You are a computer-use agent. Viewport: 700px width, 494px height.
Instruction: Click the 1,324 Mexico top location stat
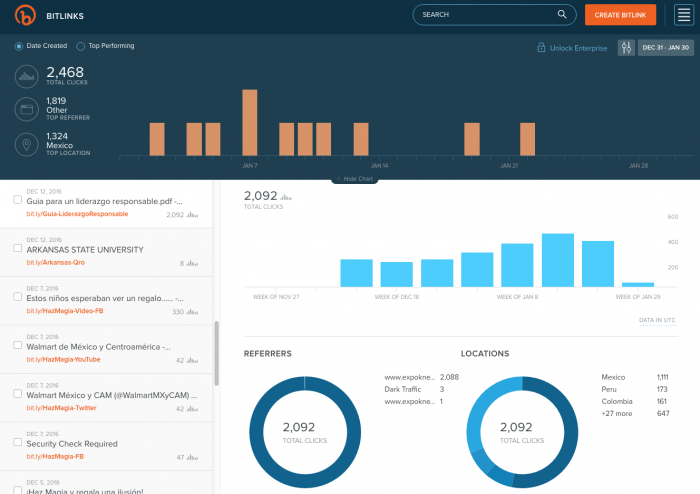point(68,144)
